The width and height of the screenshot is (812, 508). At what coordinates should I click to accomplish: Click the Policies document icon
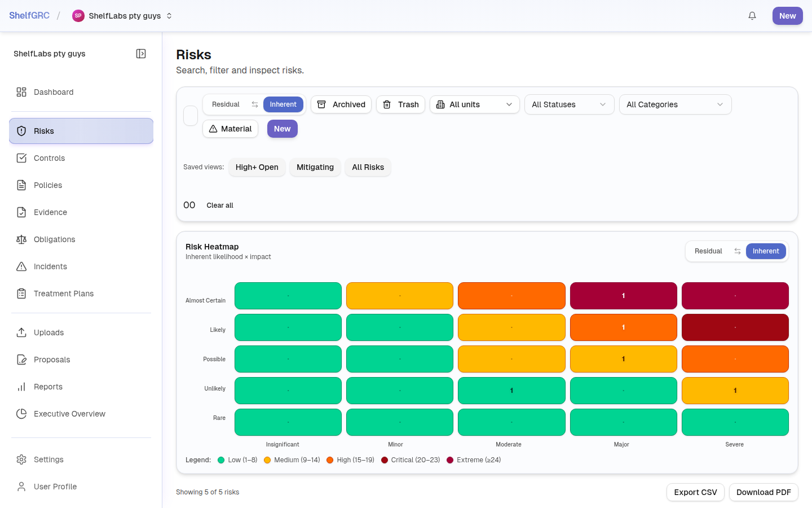click(x=21, y=185)
